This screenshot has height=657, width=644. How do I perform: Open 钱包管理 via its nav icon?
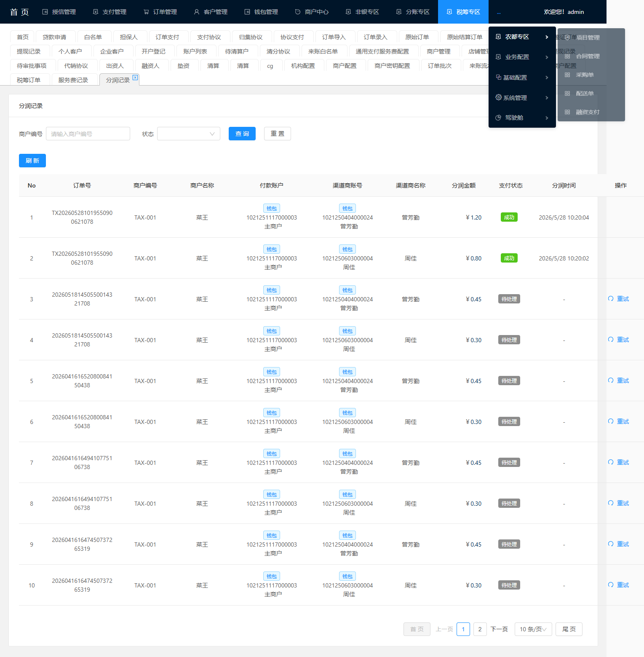click(247, 12)
